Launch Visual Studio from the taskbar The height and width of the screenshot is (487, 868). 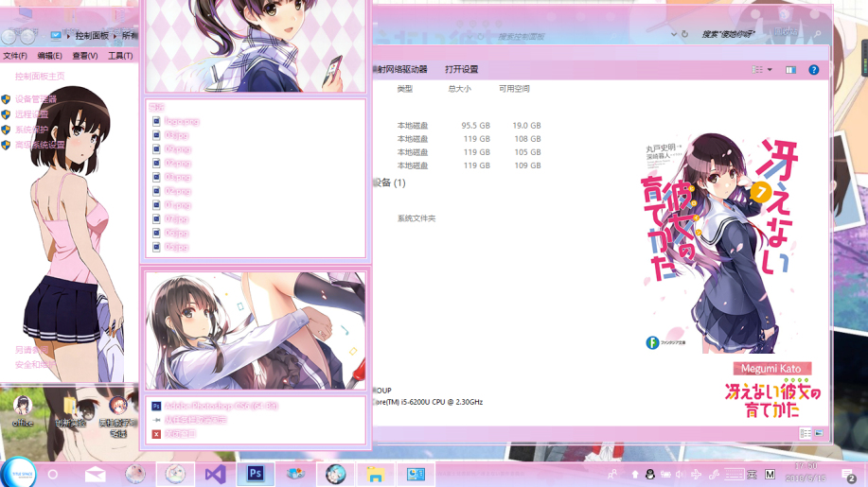pos(215,474)
